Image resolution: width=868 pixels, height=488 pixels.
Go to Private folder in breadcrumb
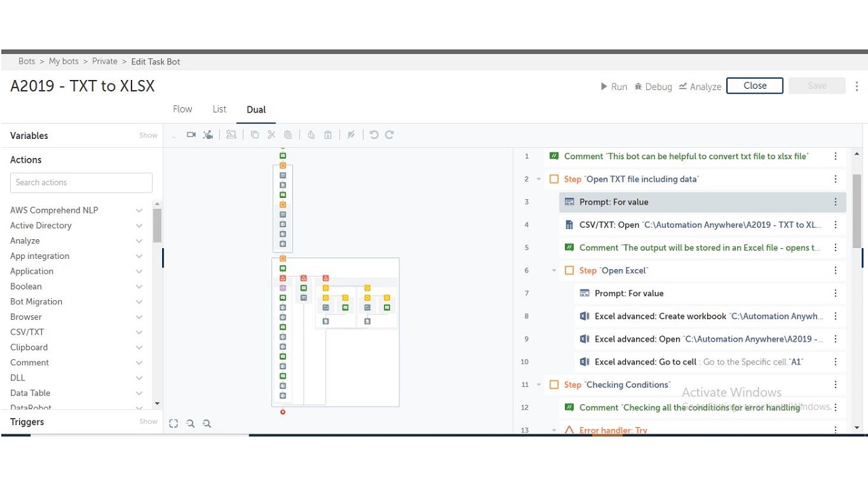pos(105,62)
